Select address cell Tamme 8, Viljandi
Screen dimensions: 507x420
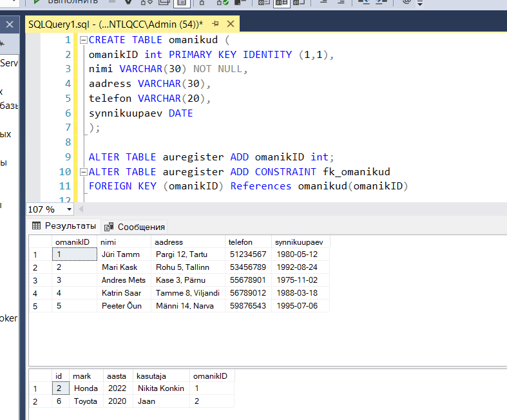(x=188, y=293)
